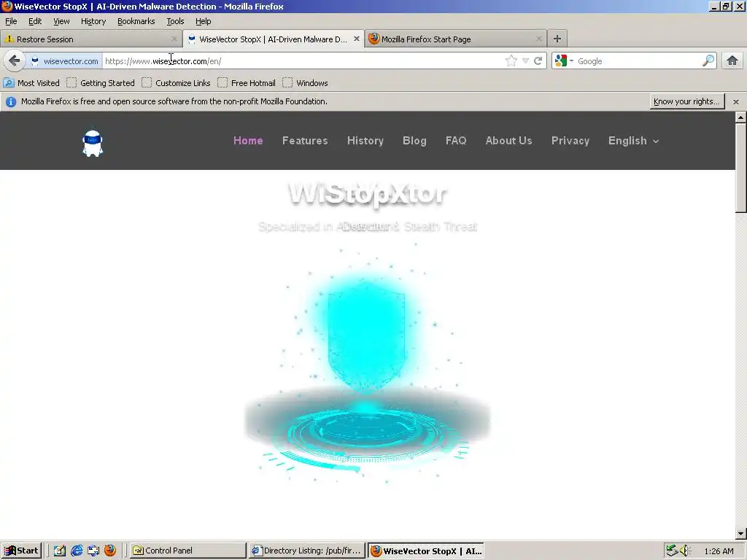Switch to Restore Session tab
This screenshot has width=747, height=560.
(x=90, y=39)
